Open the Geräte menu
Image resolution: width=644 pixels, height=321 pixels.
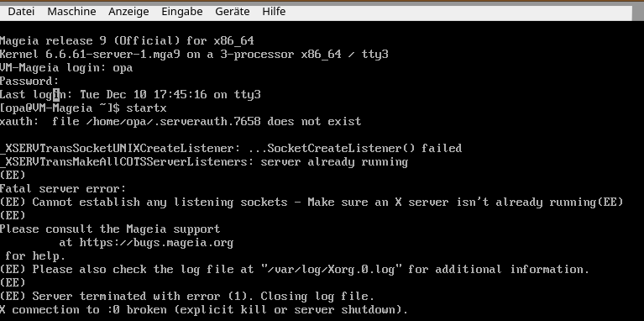pos(233,12)
